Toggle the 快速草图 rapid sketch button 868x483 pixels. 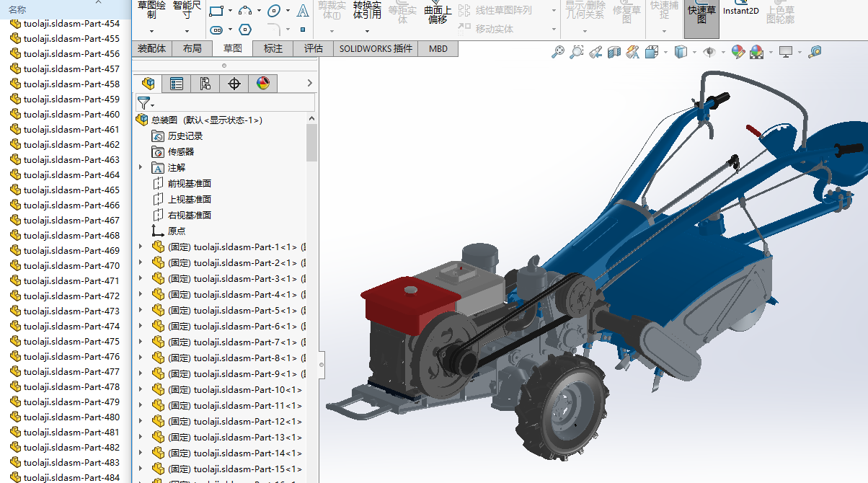click(x=701, y=16)
